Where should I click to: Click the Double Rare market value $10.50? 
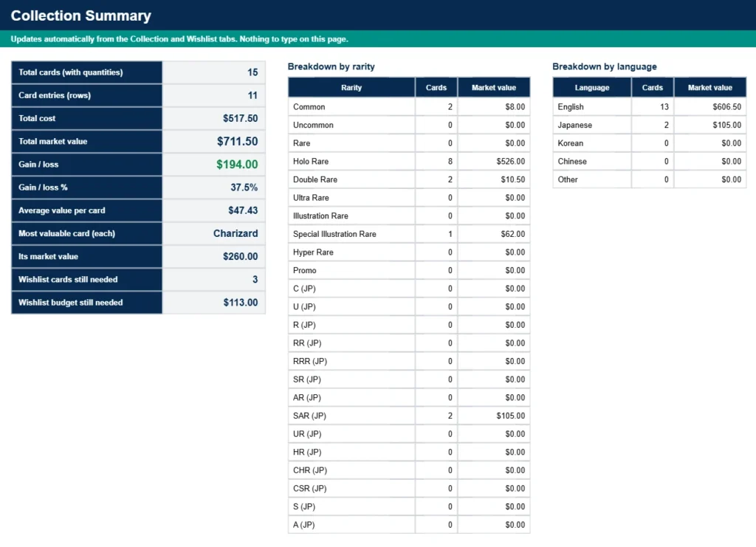512,179
